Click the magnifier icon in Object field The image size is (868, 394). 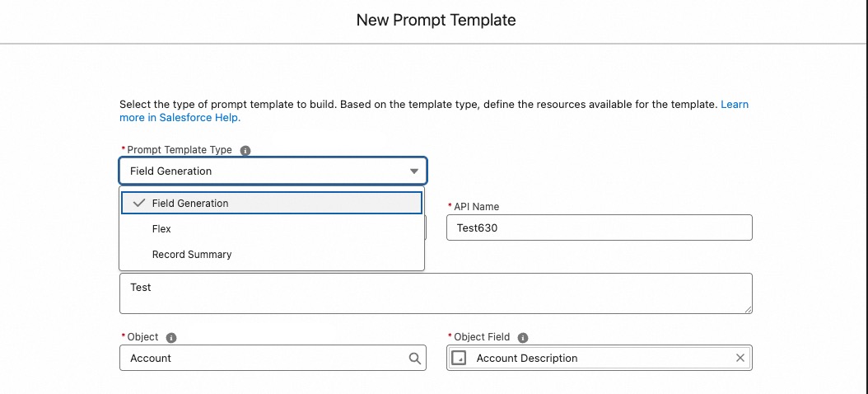tap(415, 359)
